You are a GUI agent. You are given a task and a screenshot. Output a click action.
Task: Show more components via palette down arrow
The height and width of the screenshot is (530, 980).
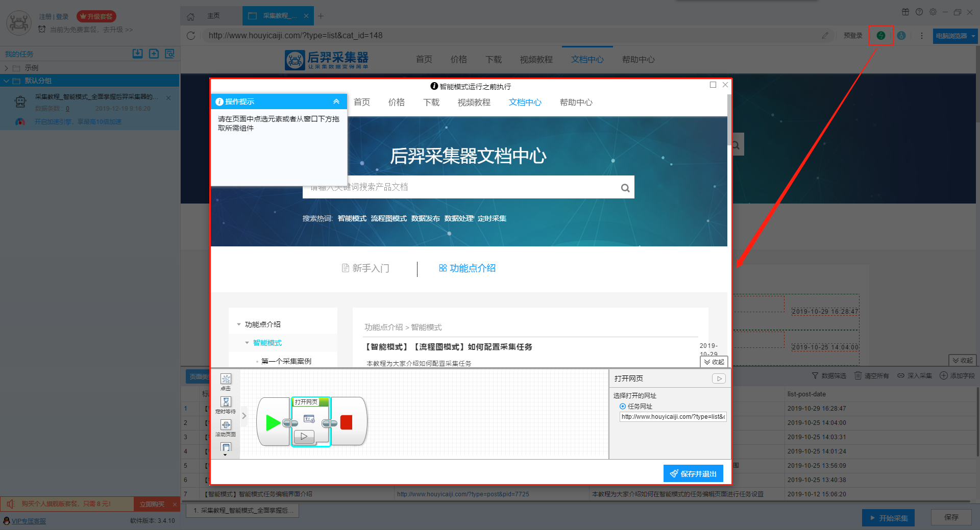(x=226, y=455)
